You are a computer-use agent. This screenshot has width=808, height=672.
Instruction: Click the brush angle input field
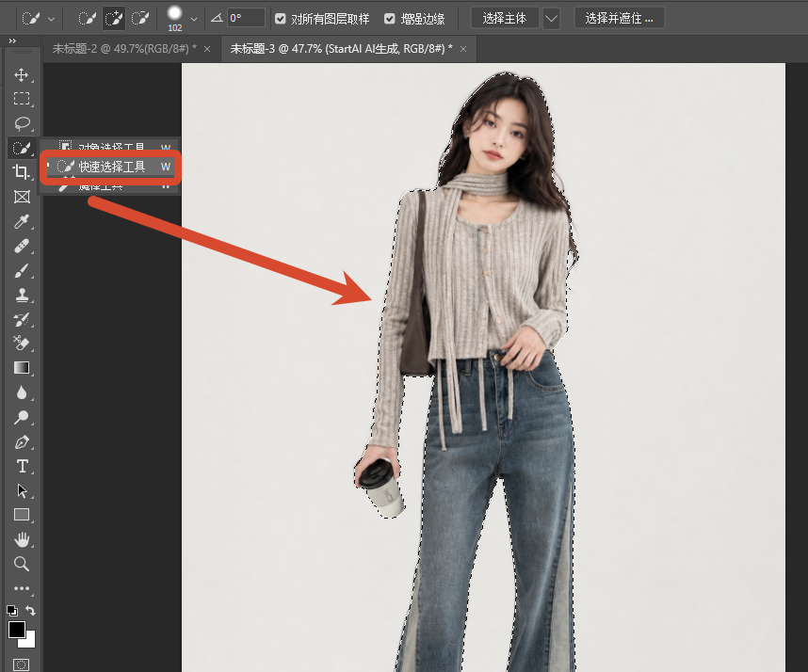246,19
